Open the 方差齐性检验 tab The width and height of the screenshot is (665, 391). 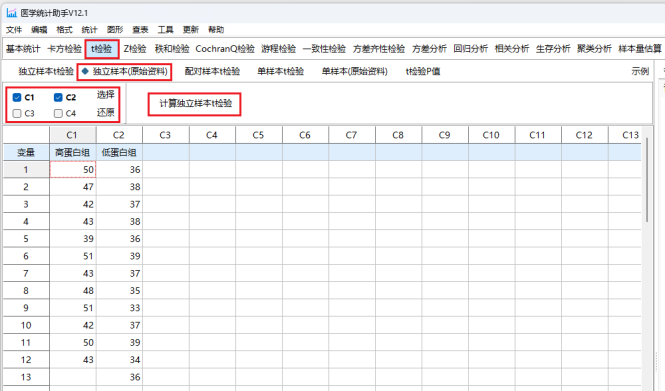379,49
